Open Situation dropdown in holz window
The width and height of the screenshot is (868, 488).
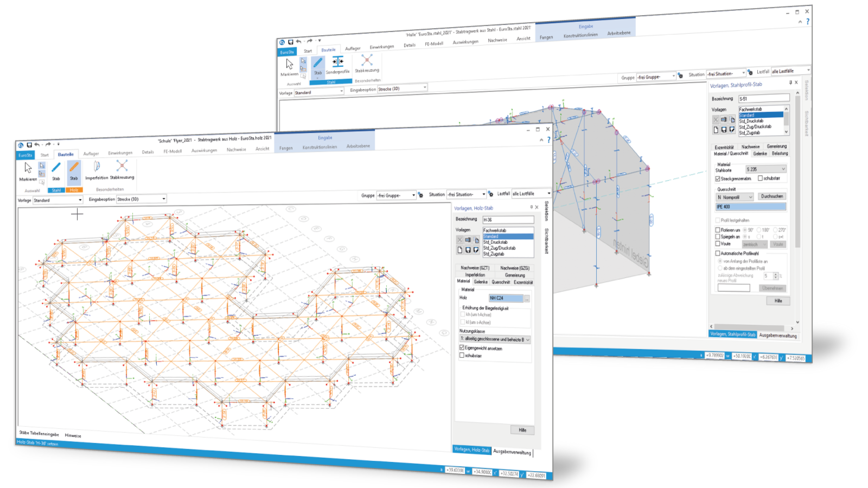click(466, 194)
